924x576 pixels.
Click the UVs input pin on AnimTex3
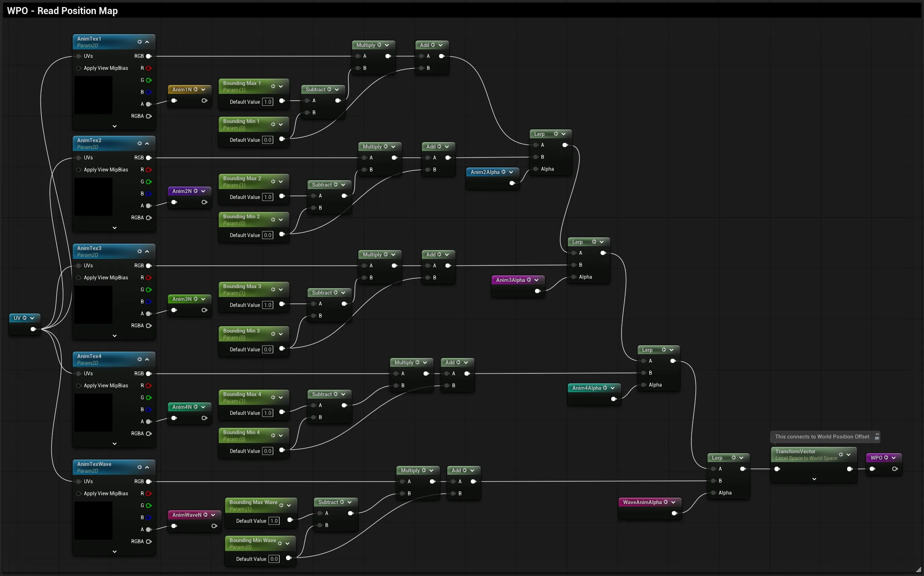click(x=78, y=266)
